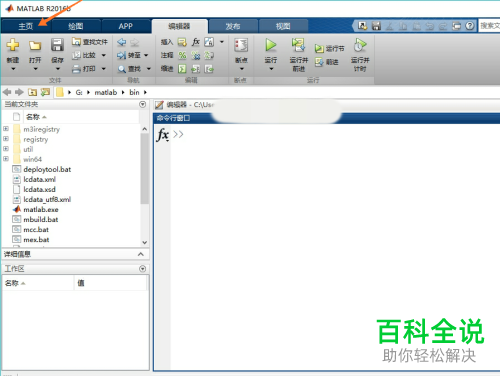Click the up-one-level folder icon in address bar
The width and height of the screenshot is (500, 376).
[x=32, y=92]
